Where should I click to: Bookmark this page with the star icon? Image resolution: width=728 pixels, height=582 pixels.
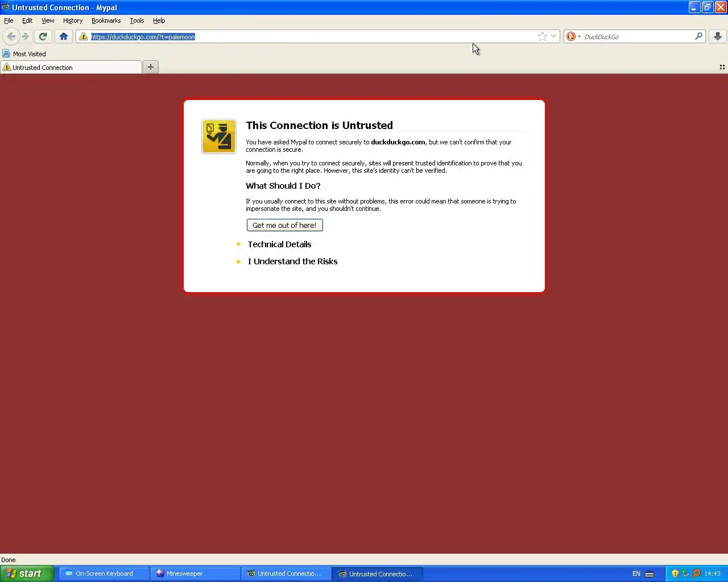click(543, 36)
